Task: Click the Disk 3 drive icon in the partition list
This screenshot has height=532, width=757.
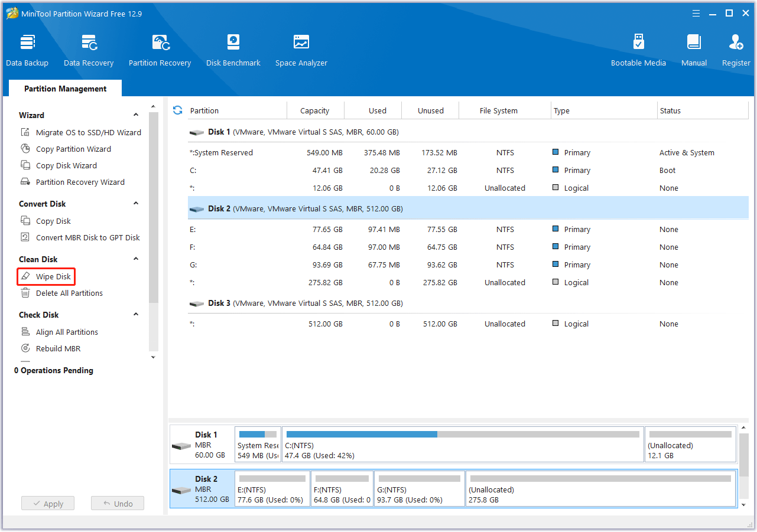Action: tap(196, 303)
